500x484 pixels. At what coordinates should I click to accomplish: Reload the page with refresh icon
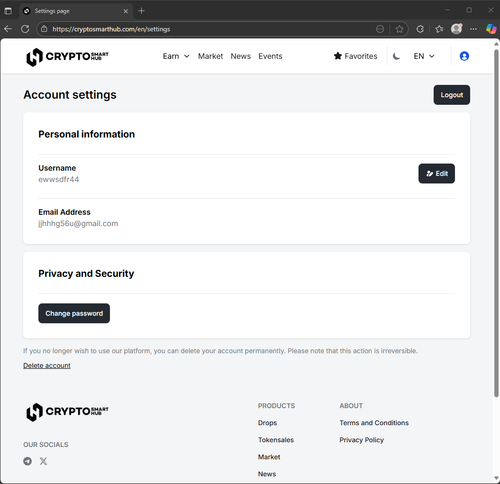coord(25,29)
